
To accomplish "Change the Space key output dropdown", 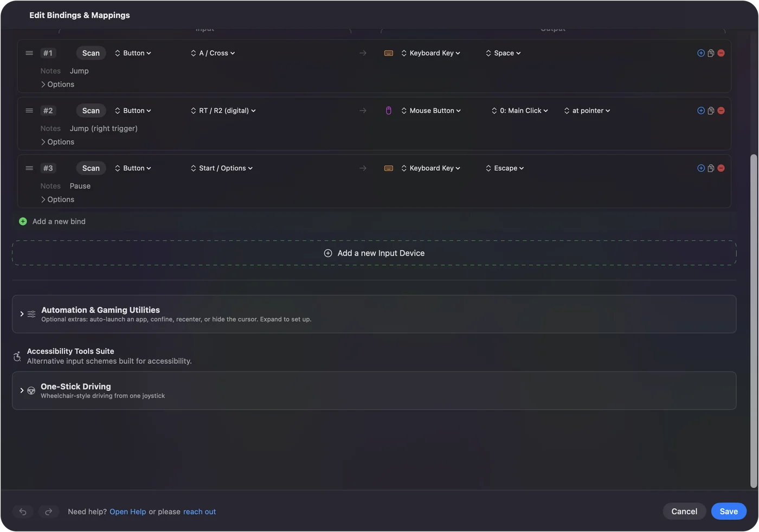I will click(x=503, y=53).
